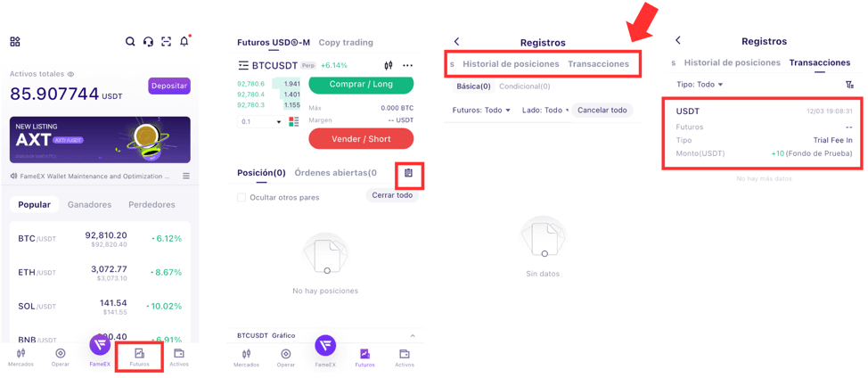The image size is (868, 378).
Task: Toggle the Activos totales eye visibility icon
Action: coord(70,75)
